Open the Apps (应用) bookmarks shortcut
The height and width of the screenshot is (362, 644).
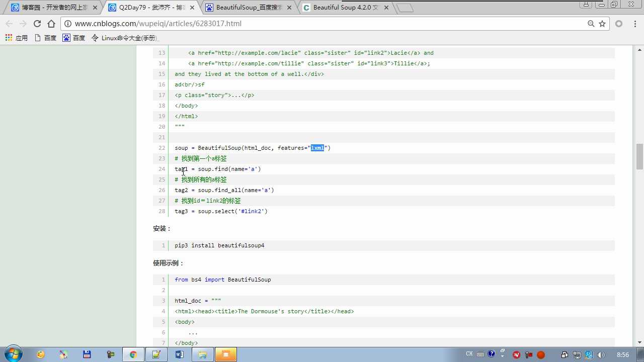pyautogui.click(x=17, y=38)
